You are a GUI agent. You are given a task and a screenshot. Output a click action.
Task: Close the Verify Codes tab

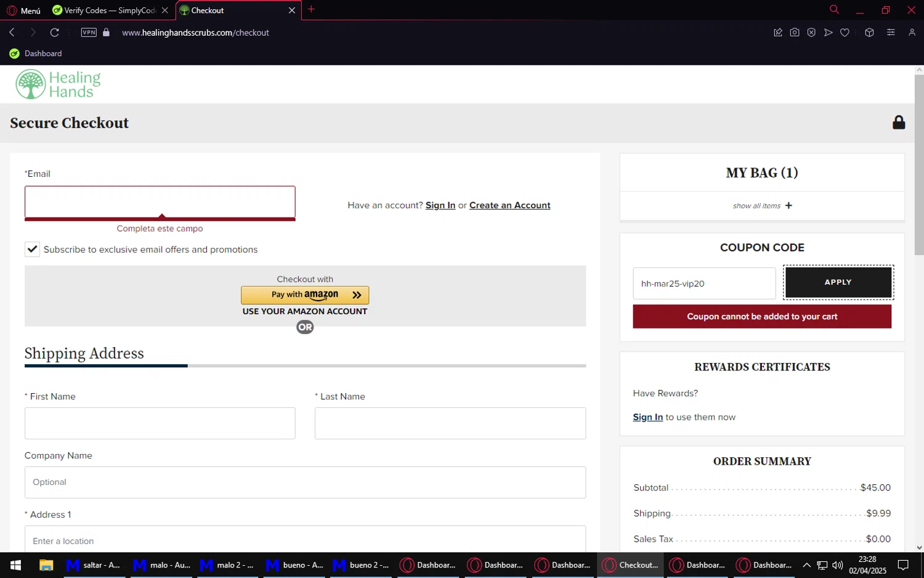point(164,10)
